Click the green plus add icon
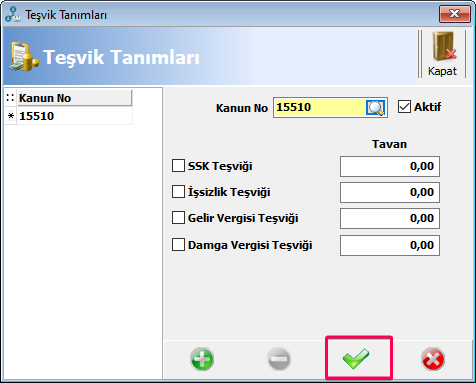The width and height of the screenshot is (476, 383). pos(202,359)
